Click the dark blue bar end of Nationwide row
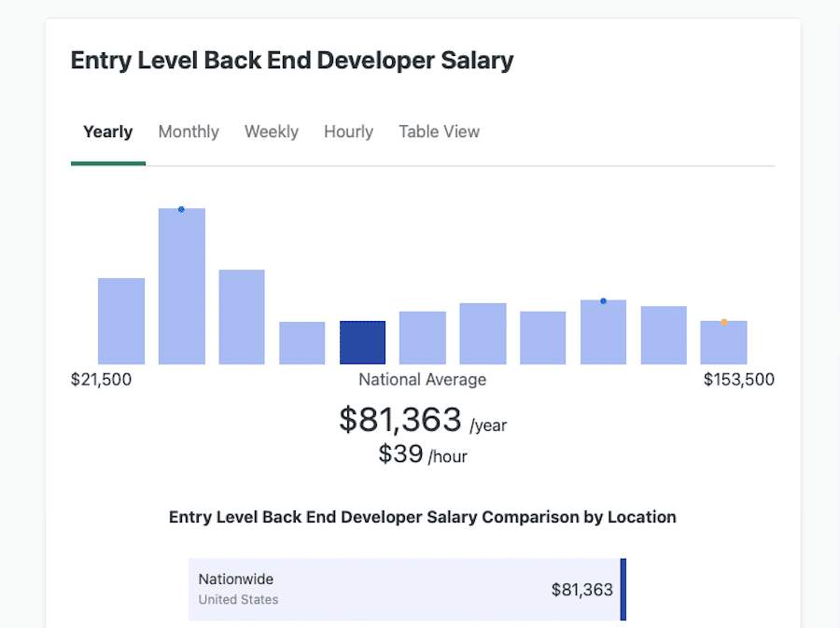Viewport: 840px width, 628px height. [623, 589]
